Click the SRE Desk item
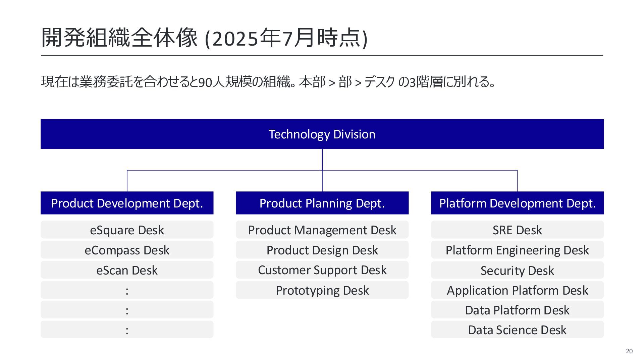The image size is (644, 362). 517,230
